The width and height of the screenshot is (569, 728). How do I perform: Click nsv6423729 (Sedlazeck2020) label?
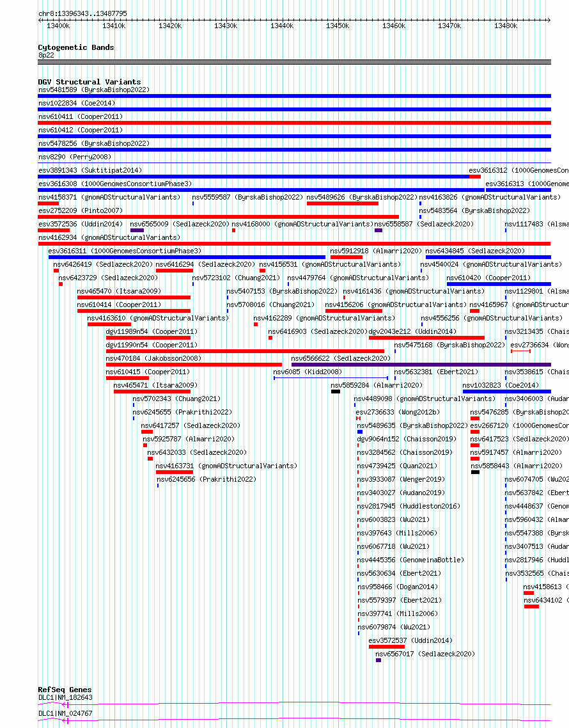pos(107,278)
